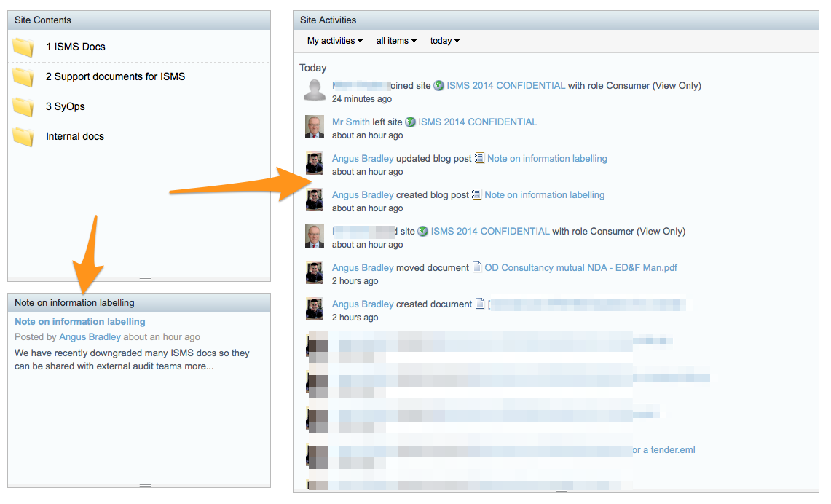831x504 pixels.
Task: Open the Note on information labelling post title link
Action: click(x=80, y=321)
